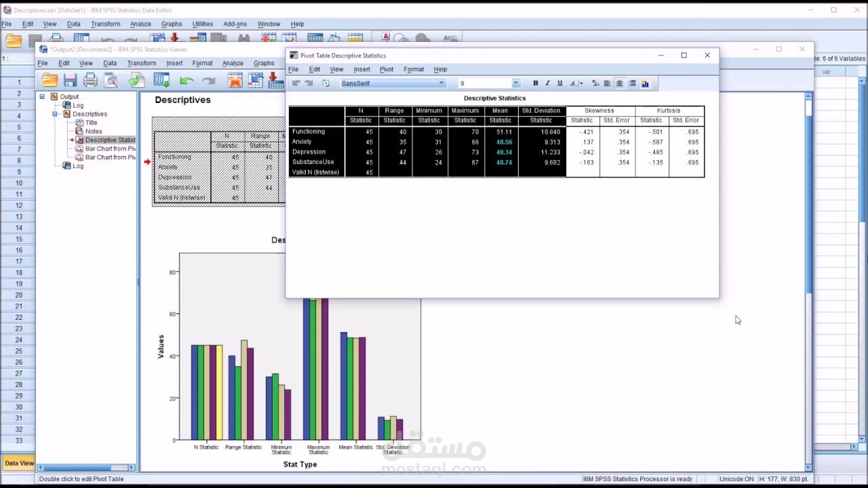Click Export icon in Viewer toolbar
The height and width of the screenshot is (488, 868).
(137, 81)
